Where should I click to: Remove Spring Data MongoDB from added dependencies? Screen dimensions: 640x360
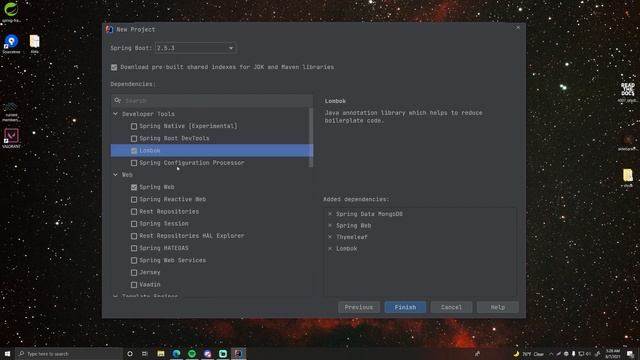pos(330,214)
